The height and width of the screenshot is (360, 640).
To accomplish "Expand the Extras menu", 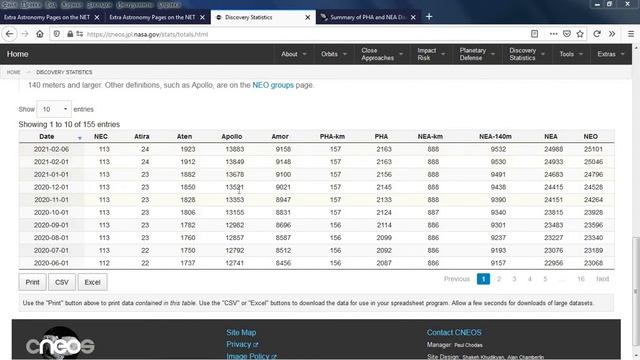I will click(x=610, y=54).
